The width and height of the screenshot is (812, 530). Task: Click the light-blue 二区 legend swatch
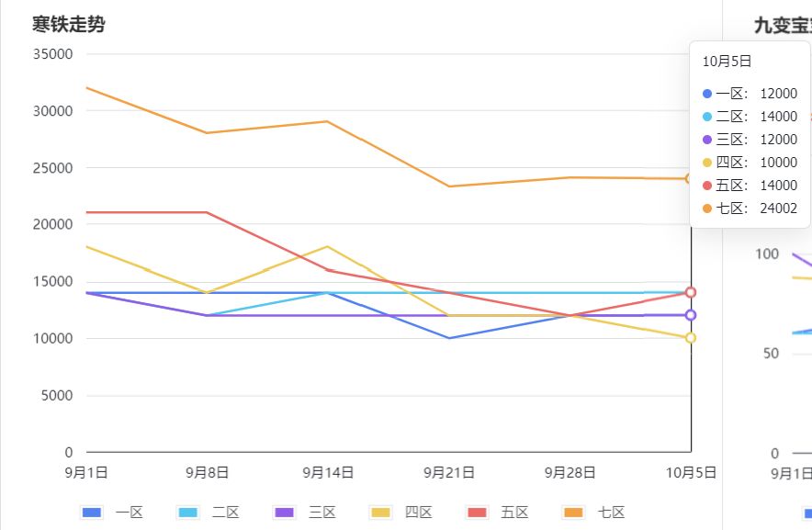pos(188,513)
